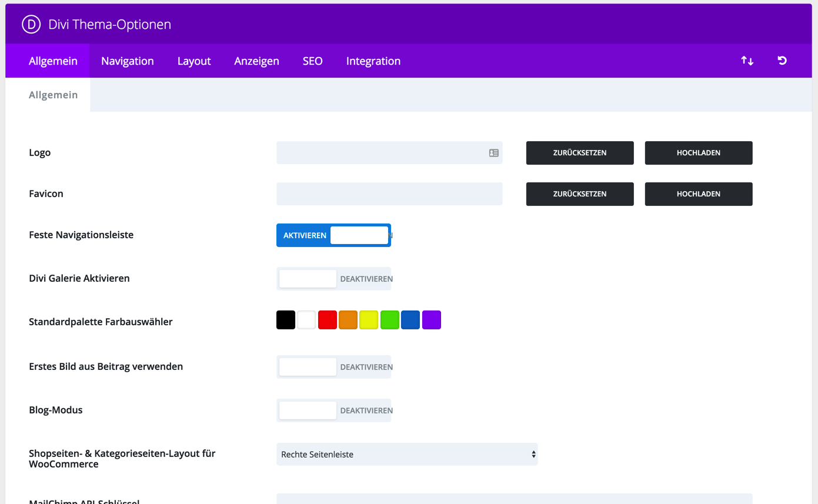818x504 pixels.
Task: Pick the orange color in the default palette
Action: coord(348,319)
